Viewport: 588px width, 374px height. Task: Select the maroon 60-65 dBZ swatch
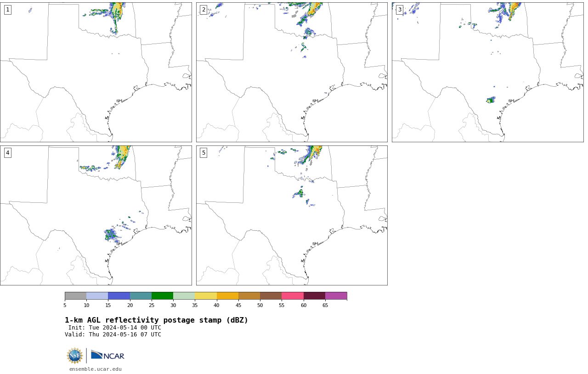[x=314, y=296]
